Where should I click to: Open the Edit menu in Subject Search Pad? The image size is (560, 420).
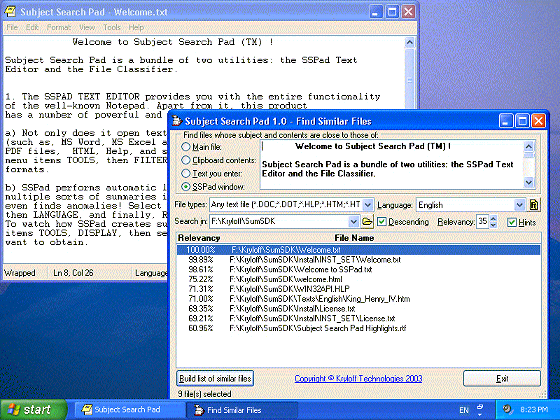[x=32, y=28]
